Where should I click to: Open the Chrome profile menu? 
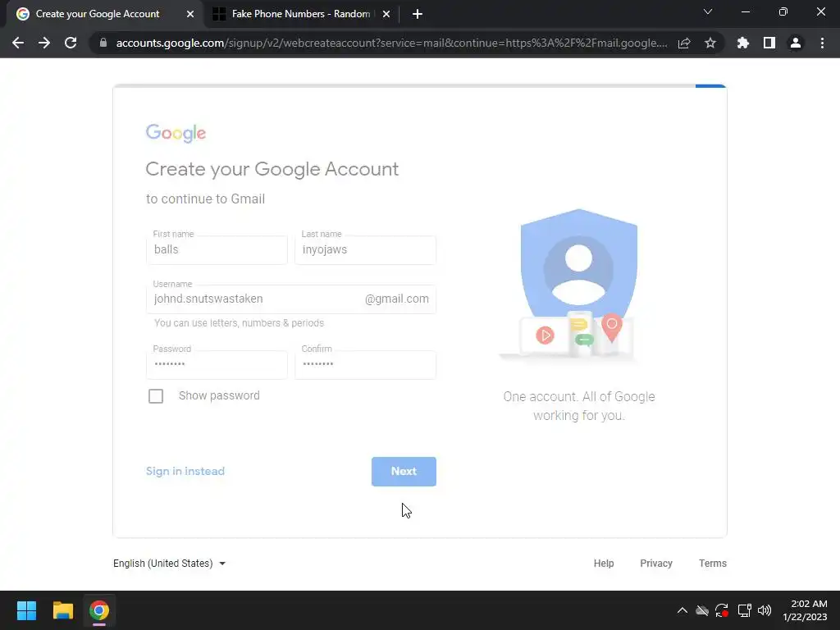(x=796, y=43)
